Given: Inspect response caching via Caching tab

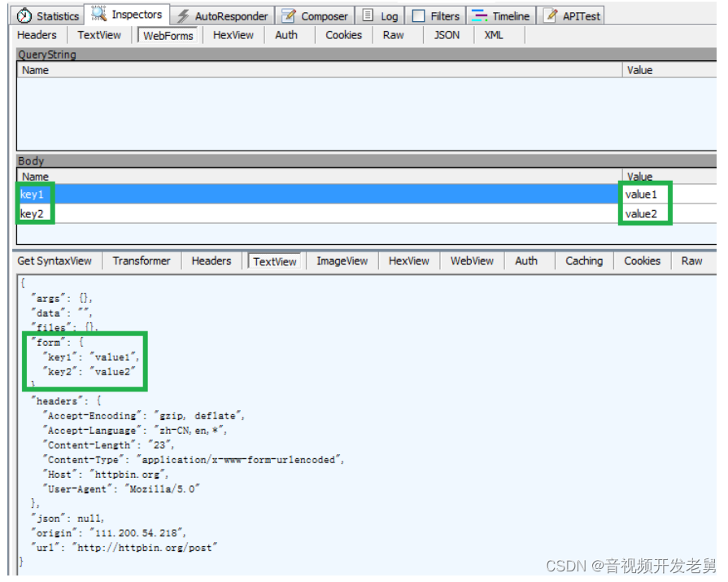Looking at the screenshot, I should pyautogui.click(x=583, y=260).
